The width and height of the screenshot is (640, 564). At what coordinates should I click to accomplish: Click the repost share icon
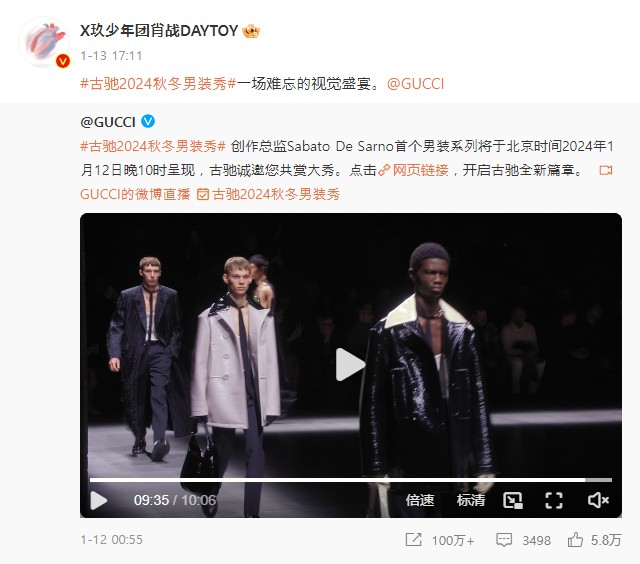pos(413,540)
